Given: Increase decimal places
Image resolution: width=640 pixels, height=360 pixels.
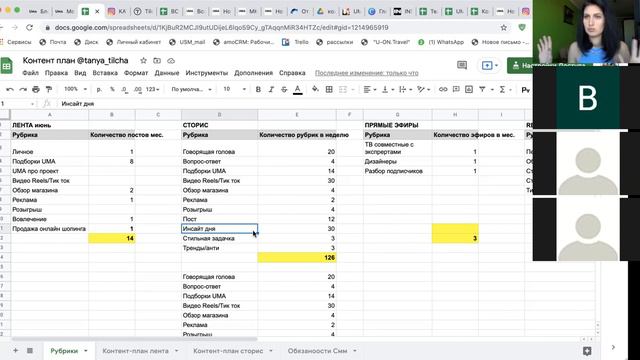Looking at the screenshot, I should coord(138,89).
